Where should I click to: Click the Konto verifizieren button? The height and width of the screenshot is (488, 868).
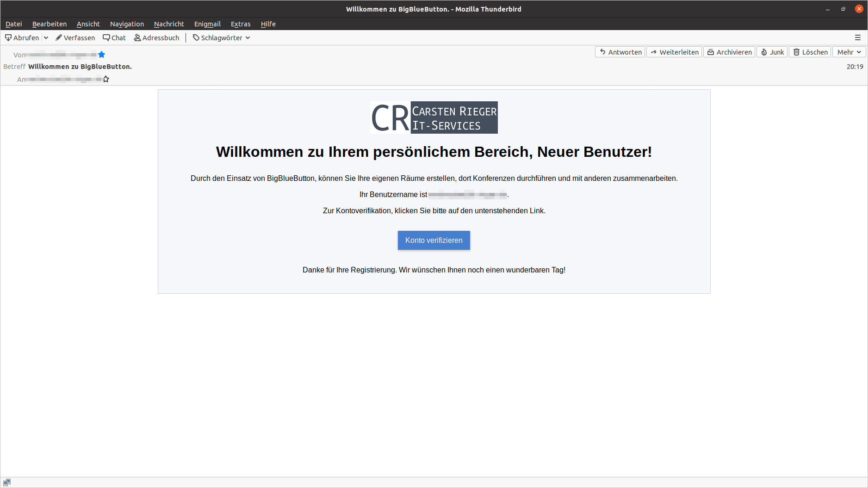434,241
